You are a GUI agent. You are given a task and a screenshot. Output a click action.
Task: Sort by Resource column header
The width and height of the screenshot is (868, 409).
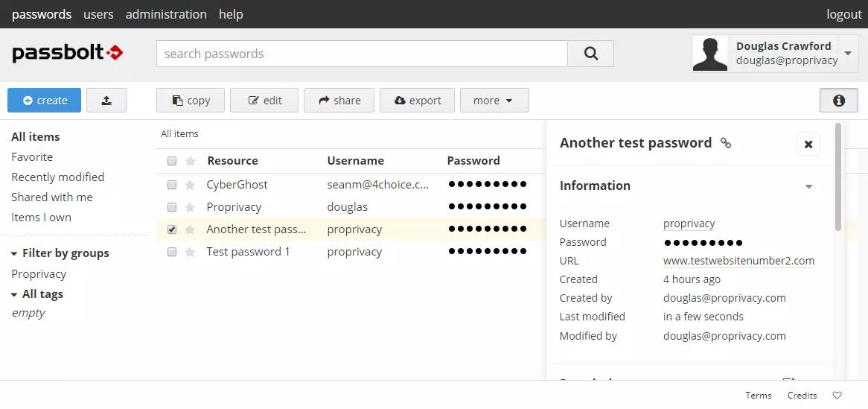tap(232, 161)
